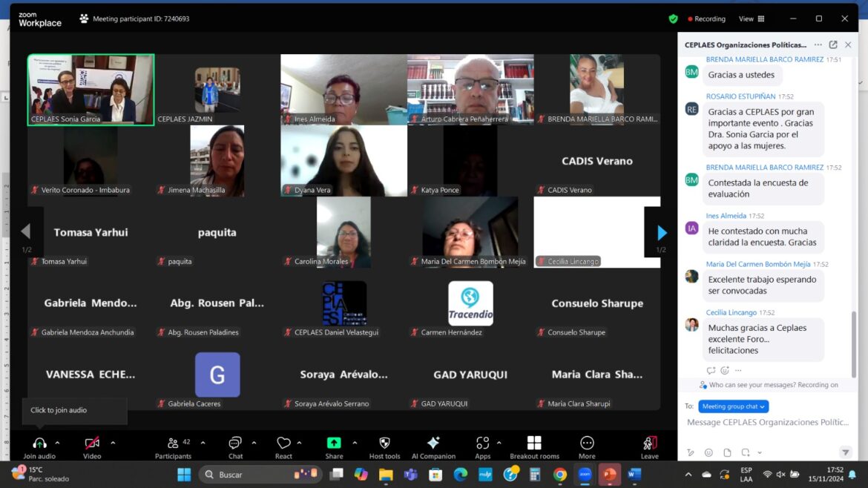Toggle the Video camera on

[92, 444]
